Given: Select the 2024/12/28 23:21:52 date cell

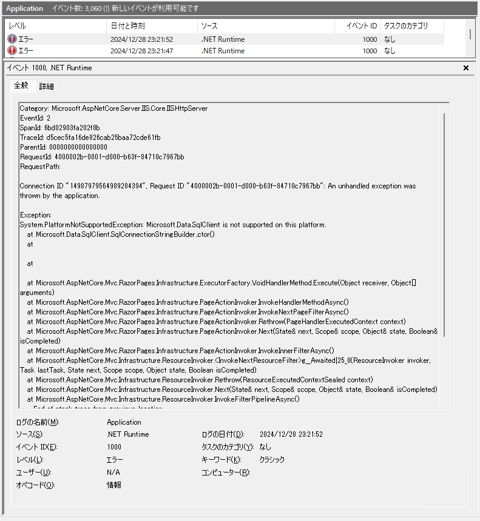Looking at the screenshot, I should (142, 39).
